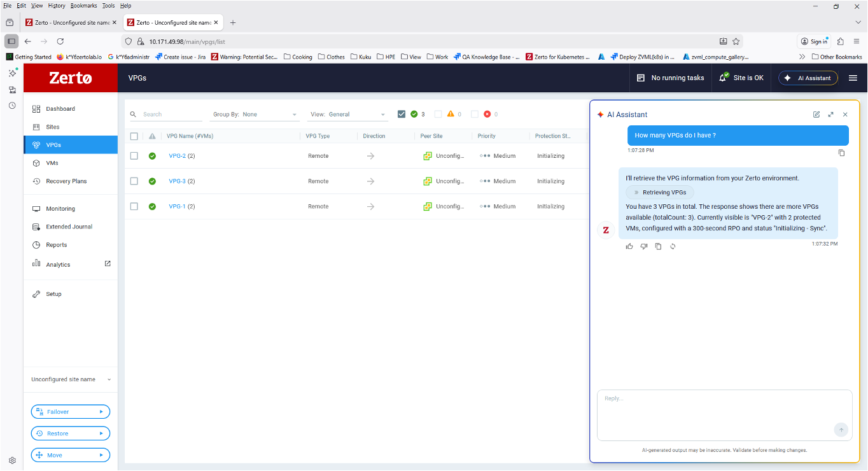Click the thumbs down icon on AI response
The image size is (868, 471).
point(644,246)
